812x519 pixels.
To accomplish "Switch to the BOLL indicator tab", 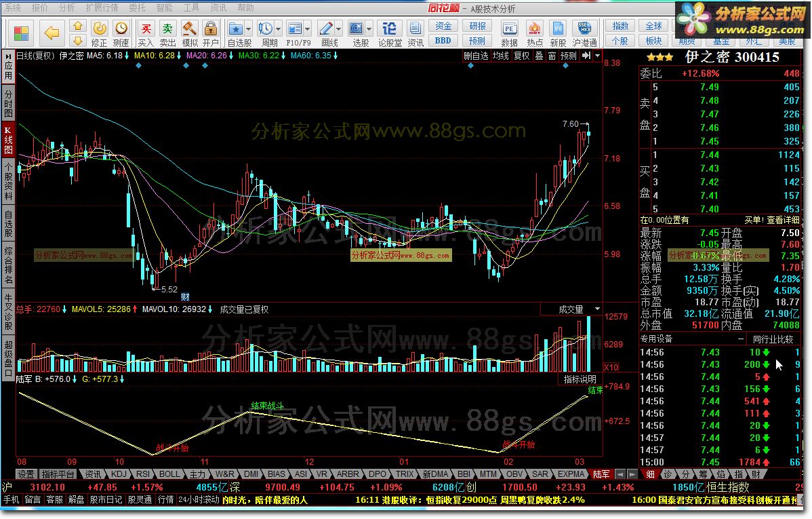I will (169, 474).
